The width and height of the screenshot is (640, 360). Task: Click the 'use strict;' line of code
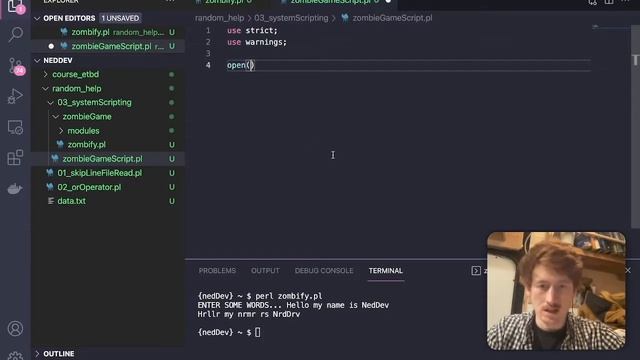[252, 31]
